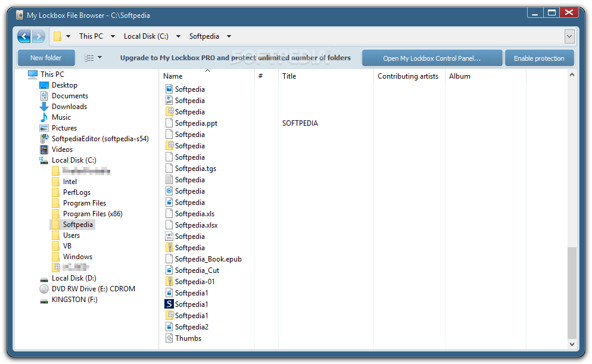Go back with the blue back arrow
Image resolution: width=592 pixels, height=364 pixels.
[x=24, y=36]
